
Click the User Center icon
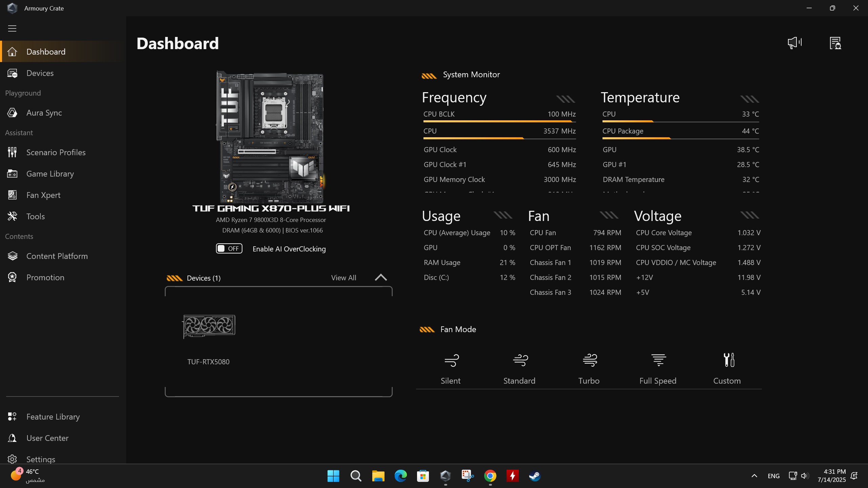pyautogui.click(x=12, y=438)
